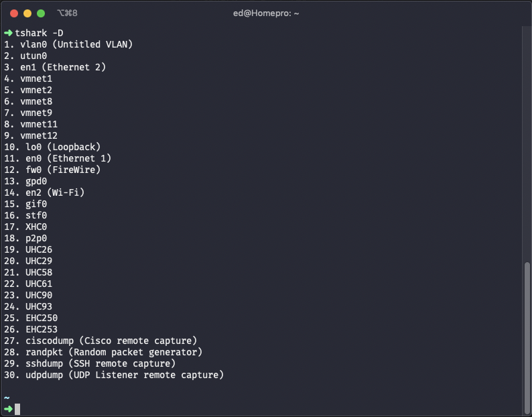Screen dimensions: 532x417
Task: Click the window title ed@Homepro
Action: [266, 13]
